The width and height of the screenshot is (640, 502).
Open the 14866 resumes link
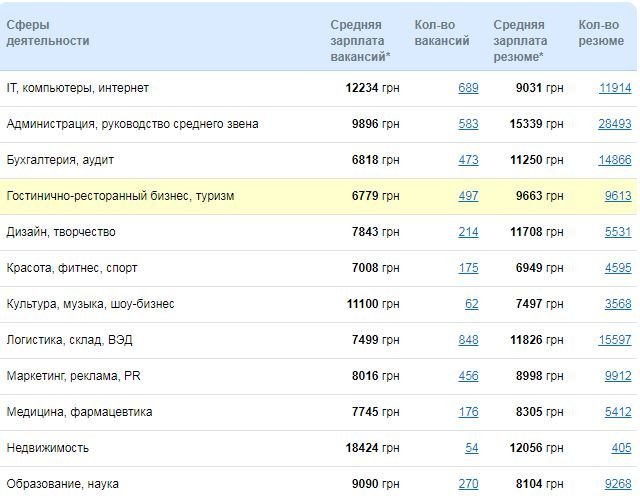click(615, 160)
